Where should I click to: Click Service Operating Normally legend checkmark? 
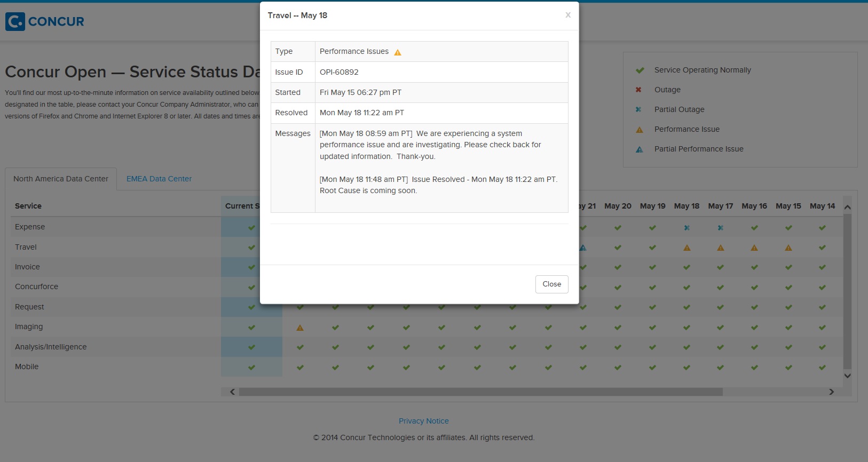tap(640, 70)
